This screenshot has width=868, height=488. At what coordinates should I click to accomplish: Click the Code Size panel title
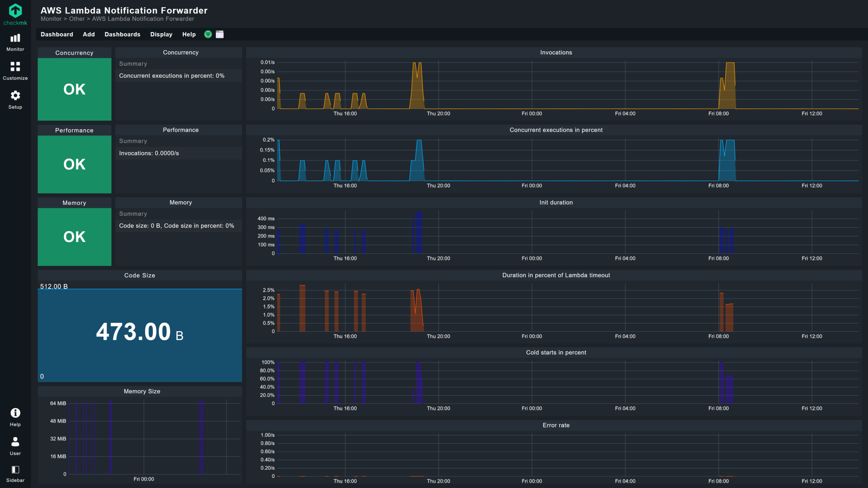point(140,276)
